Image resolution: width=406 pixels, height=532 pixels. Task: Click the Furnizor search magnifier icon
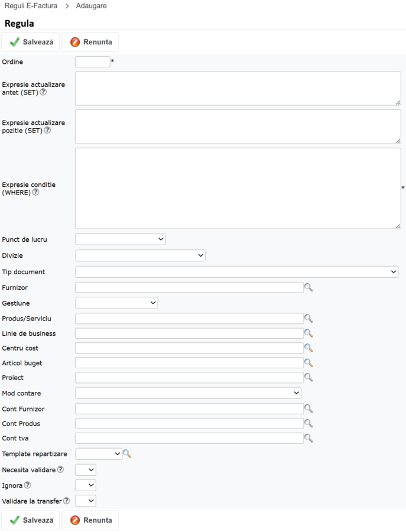tap(308, 287)
